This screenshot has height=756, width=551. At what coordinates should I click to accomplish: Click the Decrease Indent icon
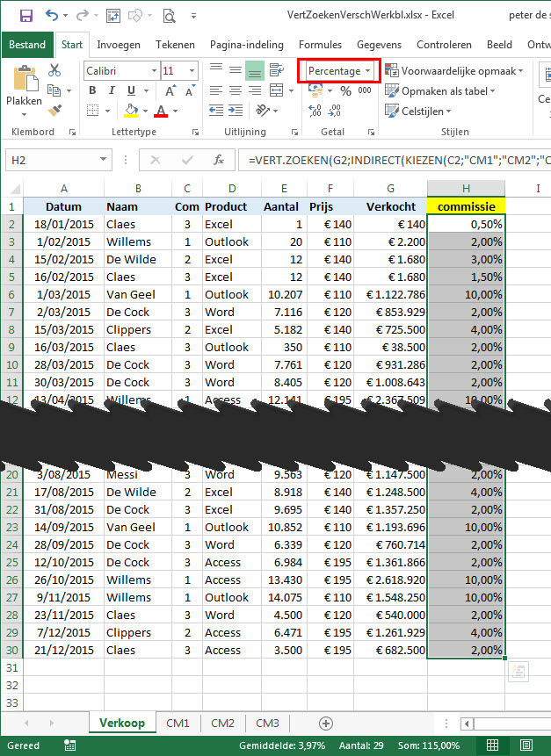click(215, 111)
